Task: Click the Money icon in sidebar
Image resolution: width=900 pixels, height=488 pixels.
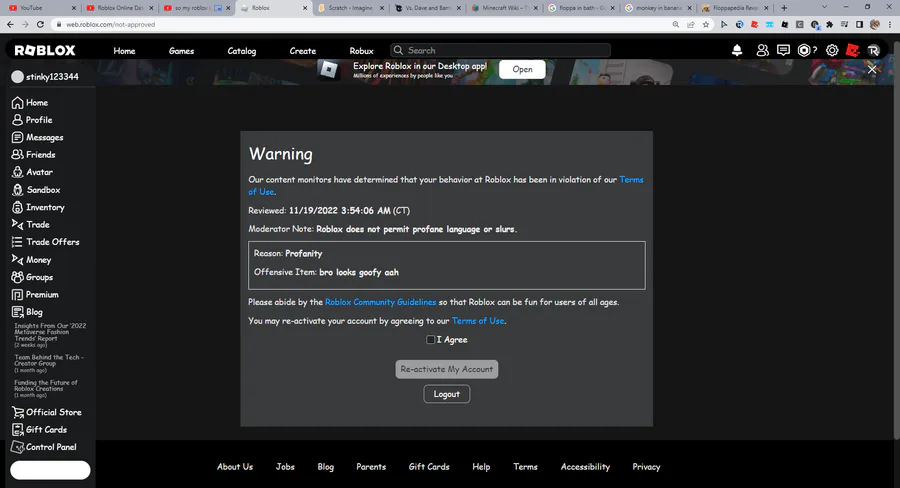Action: (17, 260)
